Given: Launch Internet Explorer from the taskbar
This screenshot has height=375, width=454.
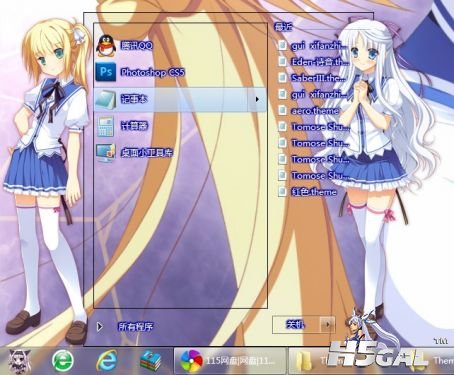Looking at the screenshot, I should coord(107,361).
